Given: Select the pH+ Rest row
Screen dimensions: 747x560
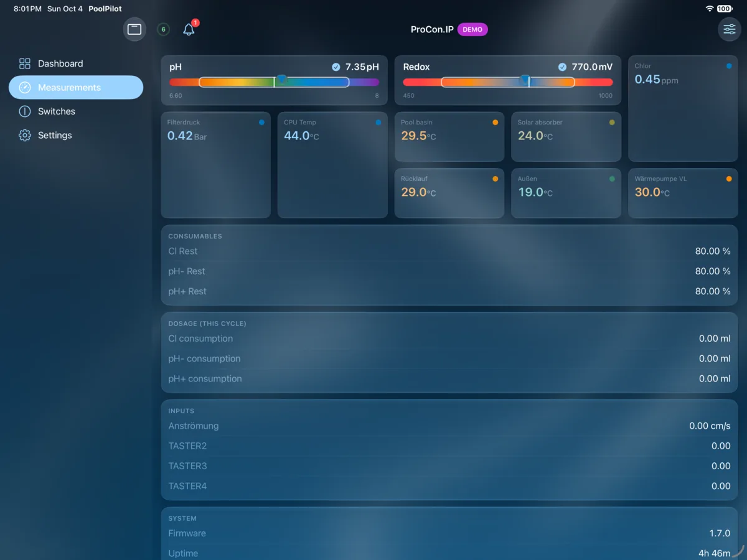Looking at the screenshot, I should [449, 291].
